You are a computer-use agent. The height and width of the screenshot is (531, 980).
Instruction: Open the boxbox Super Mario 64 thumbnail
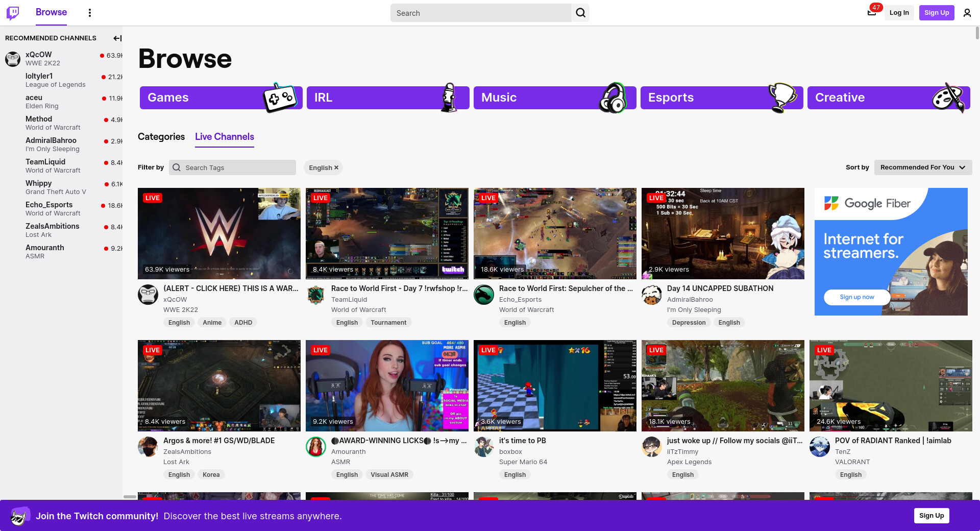click(x=555, y=385)
